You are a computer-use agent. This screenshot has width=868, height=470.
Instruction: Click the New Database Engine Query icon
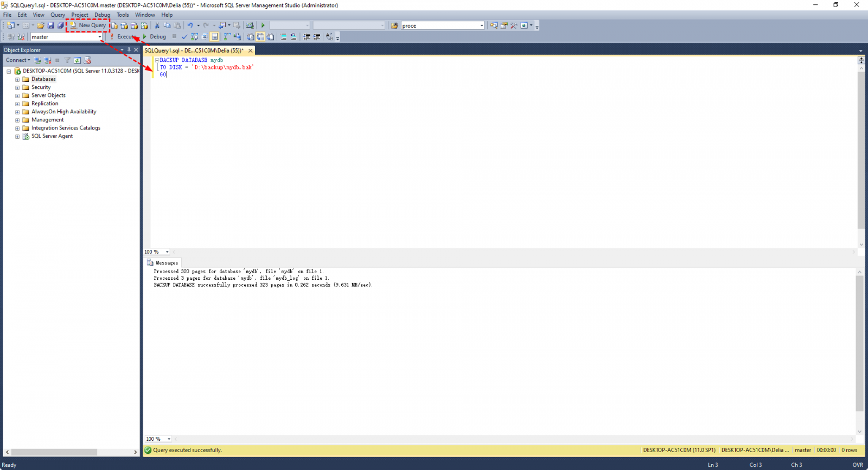[114, 25]
